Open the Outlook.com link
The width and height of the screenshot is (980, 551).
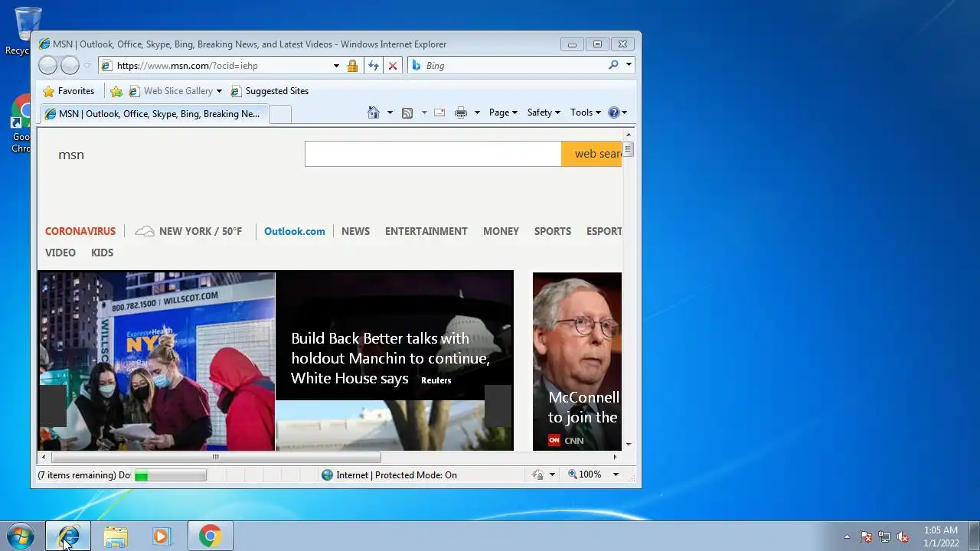pyautogui.click(x=295, y=231)
